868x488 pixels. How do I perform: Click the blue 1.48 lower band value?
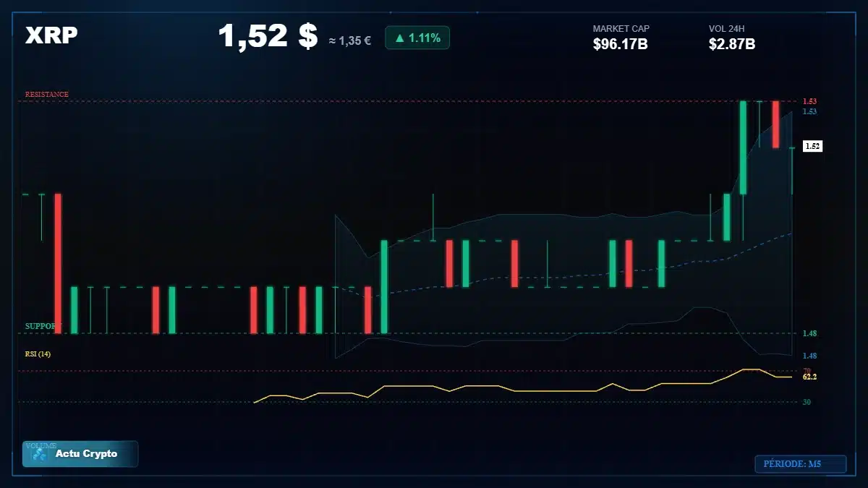tap(809, 356)
